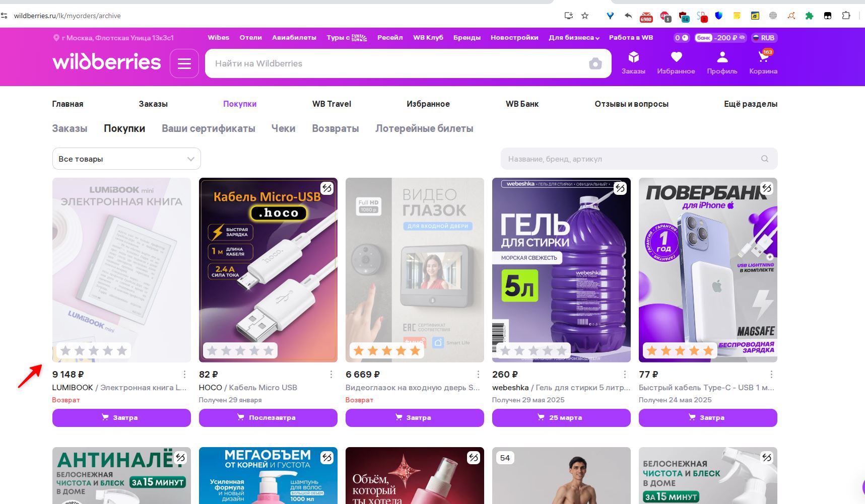Click the green puzzle piece extension icon
The height and width of the screenshot is (504, 865).
[x=810, y=16]
